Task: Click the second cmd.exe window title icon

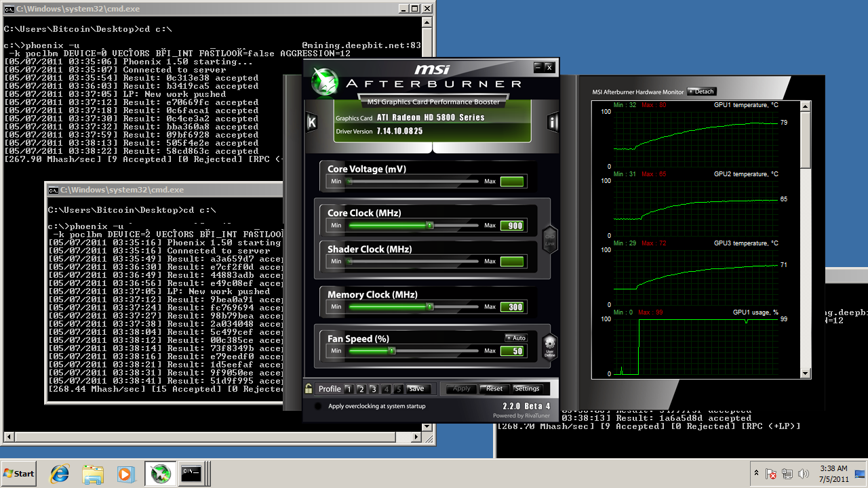Action: [53, 190]
